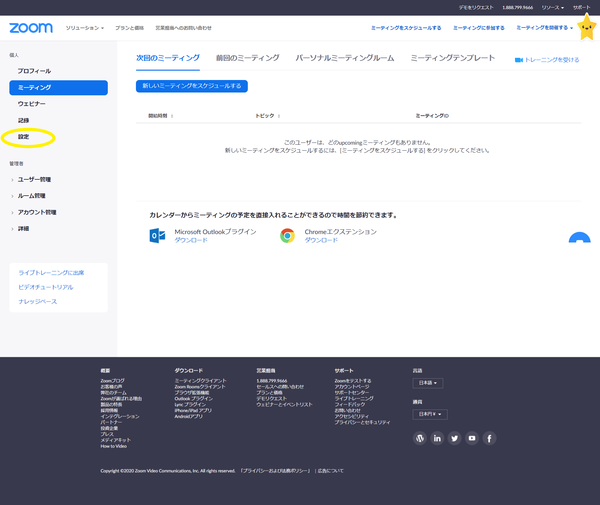
Task: Click 新しいミーティングをスケジュールする button
Action: [192, 86]
